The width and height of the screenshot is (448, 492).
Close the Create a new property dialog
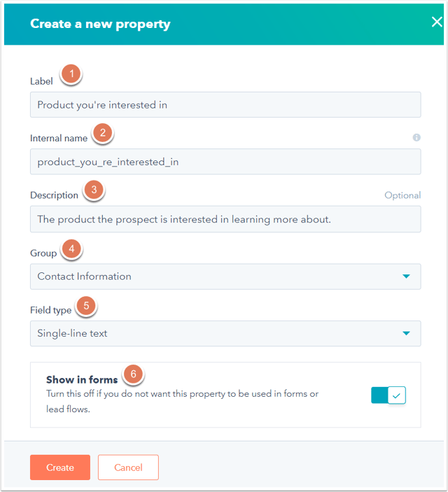[437, 22]
